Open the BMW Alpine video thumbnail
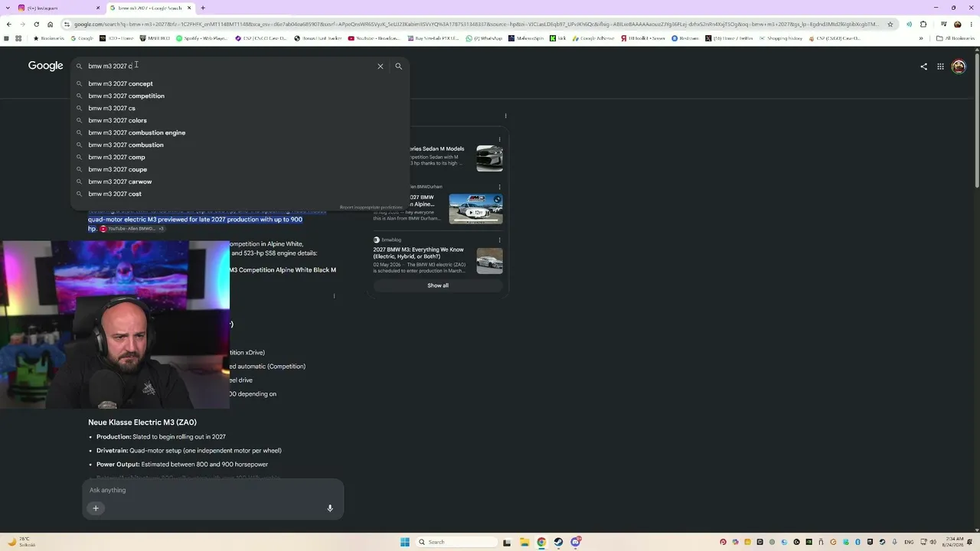 [x=475, y=209]
